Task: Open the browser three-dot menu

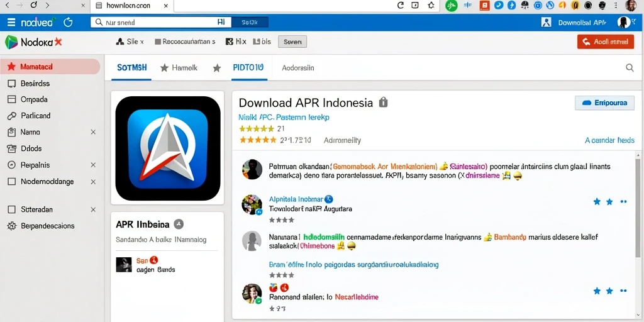Action: coord(615,5)
